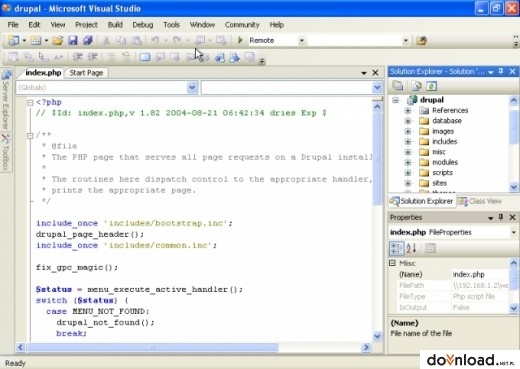The image size is (520, 369).
Task: Click the Properties icon in Solution Explorer toolbar
Action: click(397, 86)
